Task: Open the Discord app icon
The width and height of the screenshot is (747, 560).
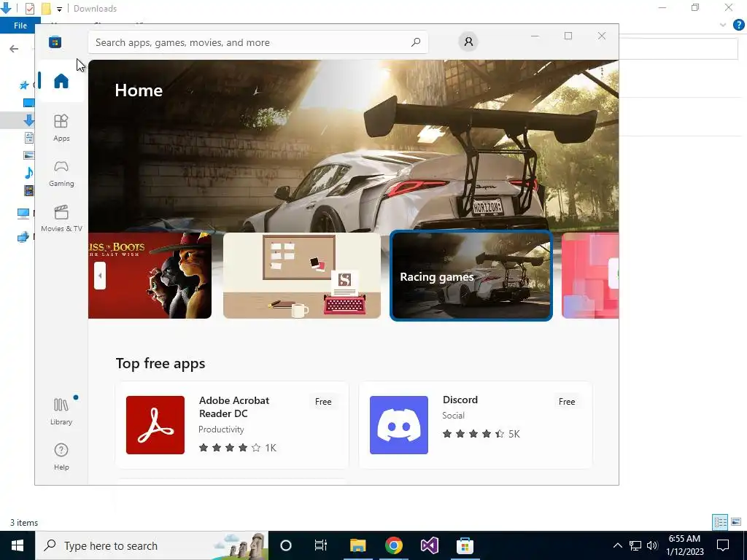Action: click(399, 425)
